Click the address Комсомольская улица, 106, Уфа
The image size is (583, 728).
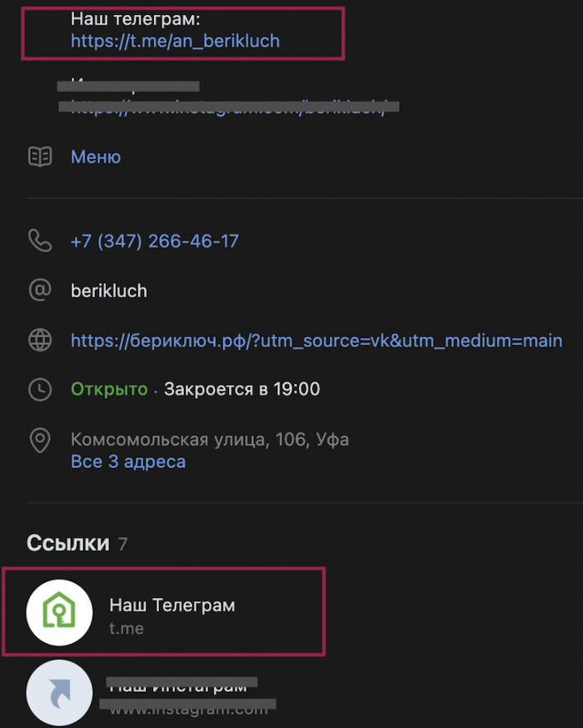pyautogui.click(x=210, y=439)
